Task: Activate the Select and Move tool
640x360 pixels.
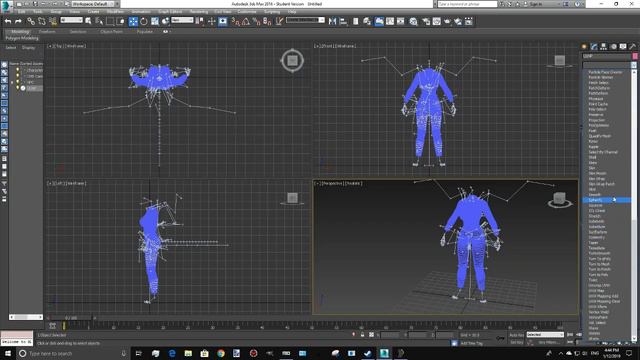Action: coord(133,21)
